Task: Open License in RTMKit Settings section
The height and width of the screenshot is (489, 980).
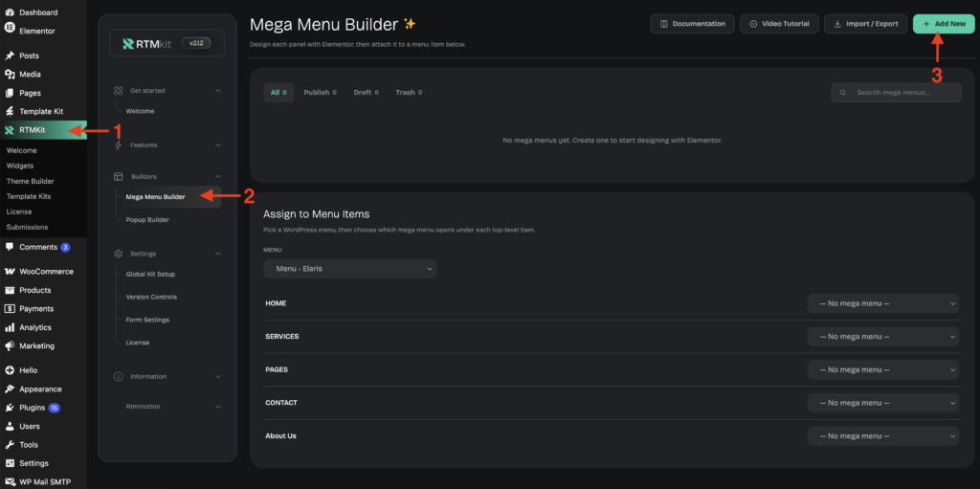Action: point(138,343)
